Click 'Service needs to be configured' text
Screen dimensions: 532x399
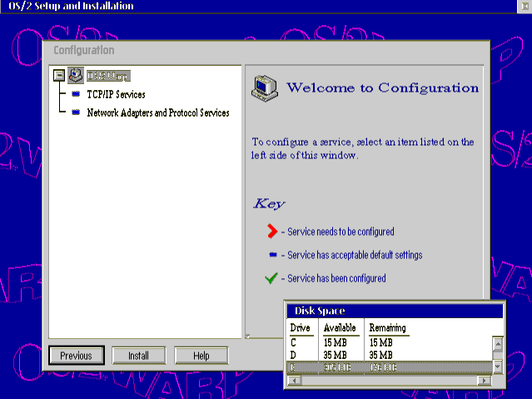coord(341,232)
